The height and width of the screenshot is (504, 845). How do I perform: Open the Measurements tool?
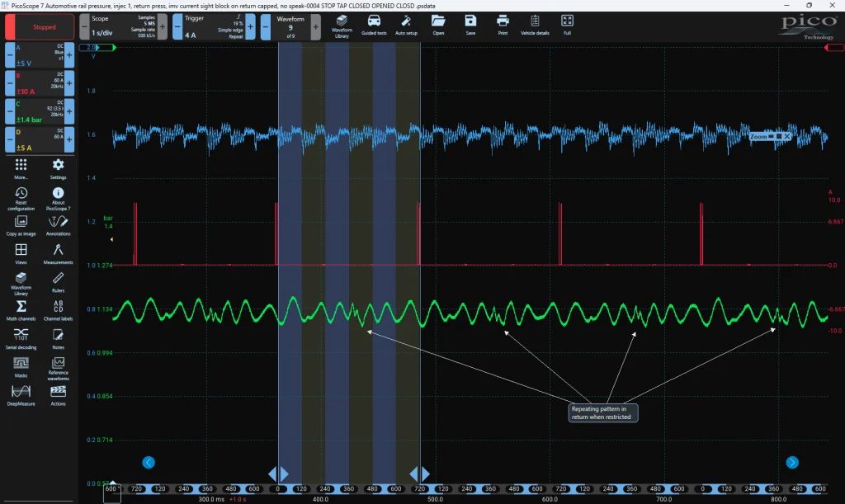pyautogui.click(x=59, y=253)
